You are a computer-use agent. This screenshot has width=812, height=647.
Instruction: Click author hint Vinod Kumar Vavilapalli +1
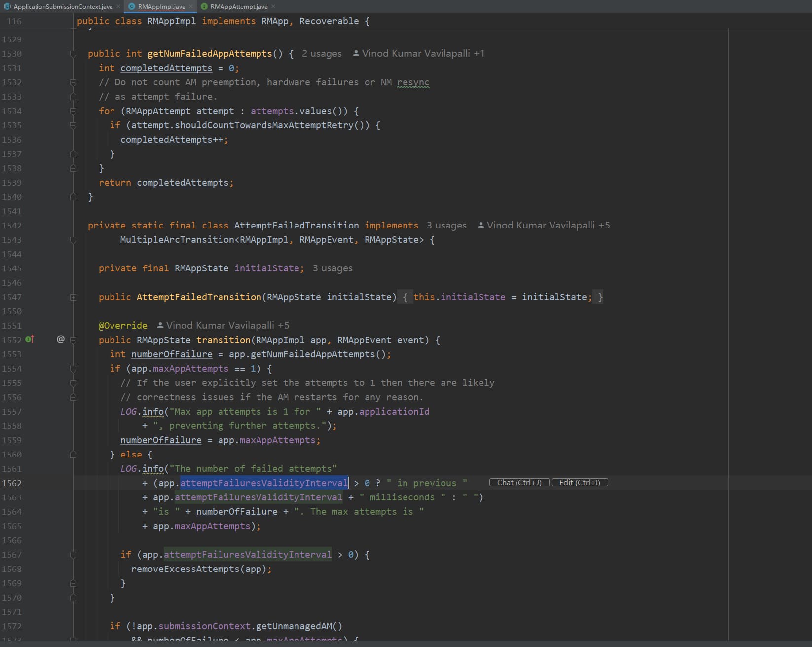(418, 54)
